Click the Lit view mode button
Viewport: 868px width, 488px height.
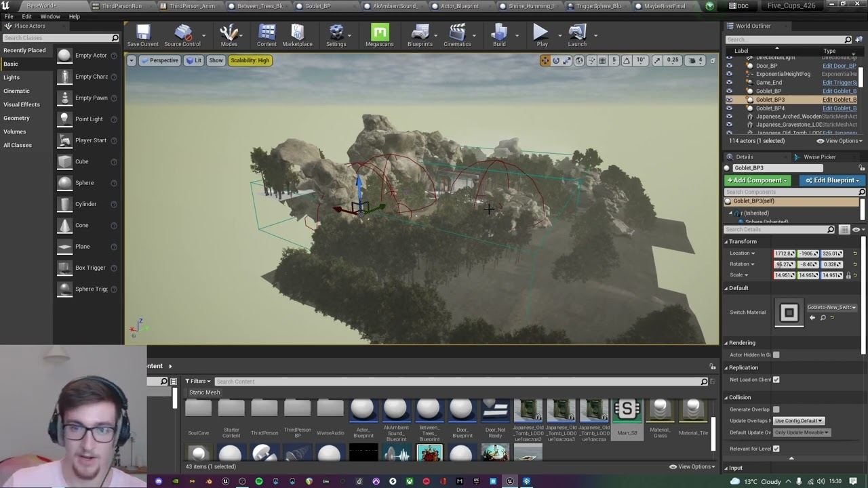tap(194, 60)
